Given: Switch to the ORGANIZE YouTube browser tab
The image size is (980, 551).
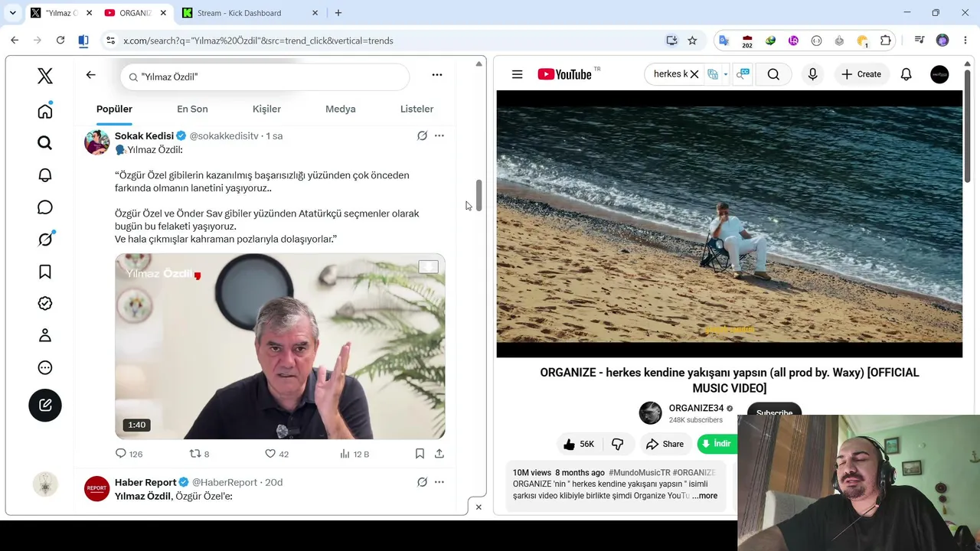Looking at the screenshot, I should (x=135, y=13).
